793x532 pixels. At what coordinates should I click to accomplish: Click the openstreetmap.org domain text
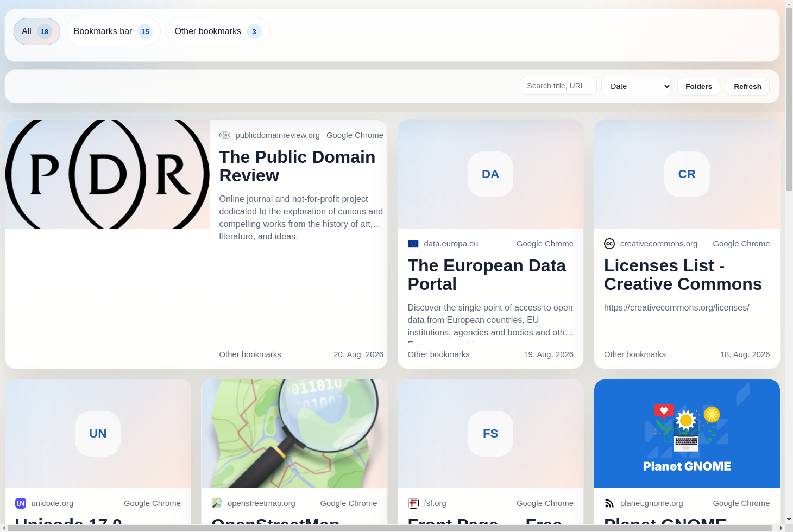pyautogui.click(x=261, y=503)
